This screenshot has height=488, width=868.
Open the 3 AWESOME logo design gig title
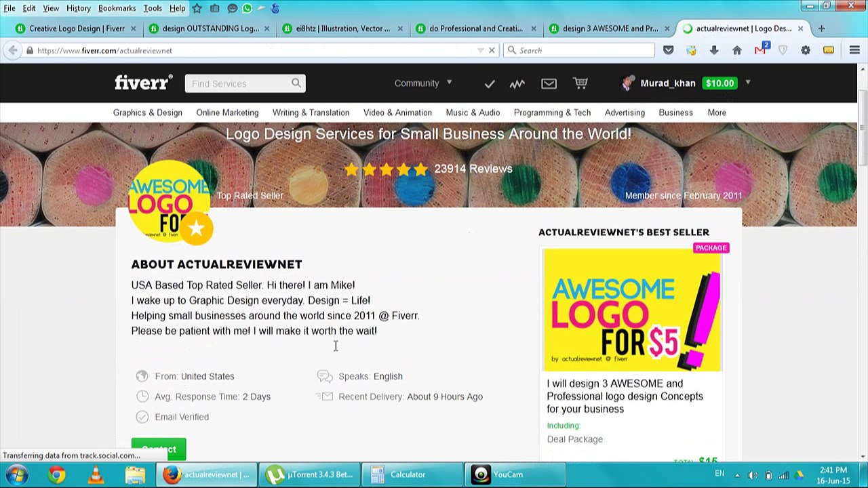click(625, 396)
